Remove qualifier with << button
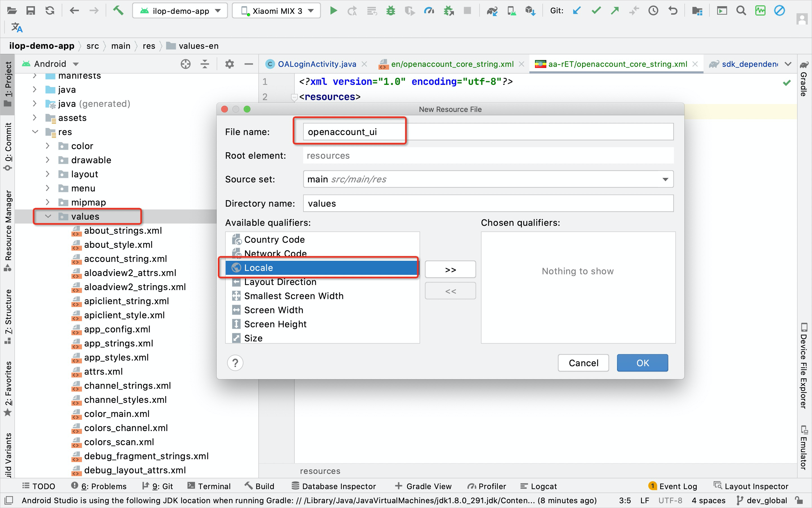This screenshot has width=812, height=508. [x=450, y=291]
